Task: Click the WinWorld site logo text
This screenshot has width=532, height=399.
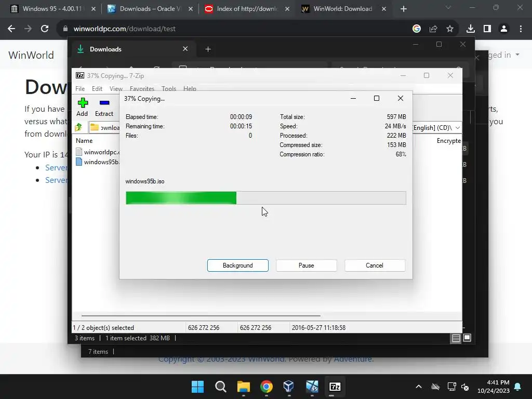Action: coord(31,55)
